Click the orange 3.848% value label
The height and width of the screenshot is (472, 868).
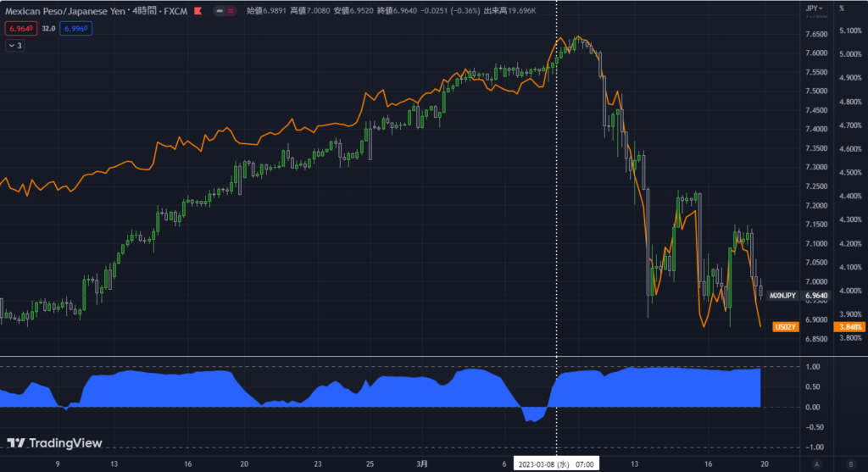849,326
